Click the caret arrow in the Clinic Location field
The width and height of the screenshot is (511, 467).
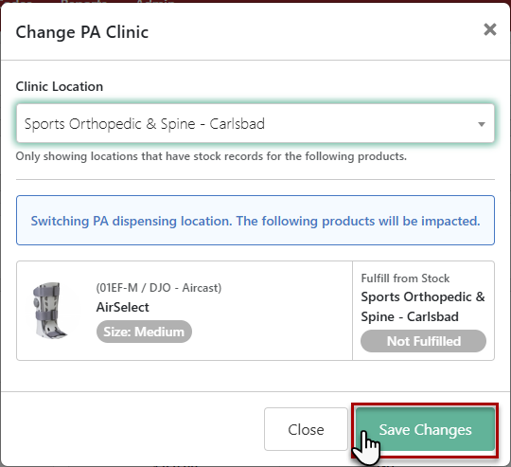point(481,124)
